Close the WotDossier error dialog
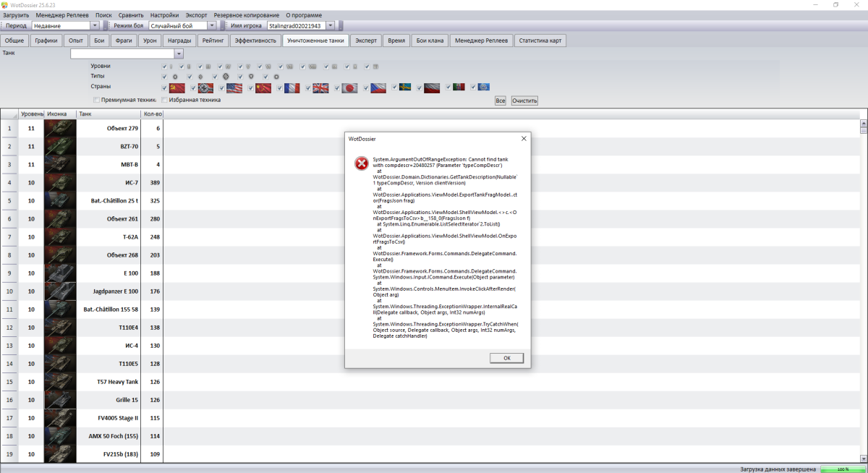The image size is (868, 473). (x=524, y=138)
